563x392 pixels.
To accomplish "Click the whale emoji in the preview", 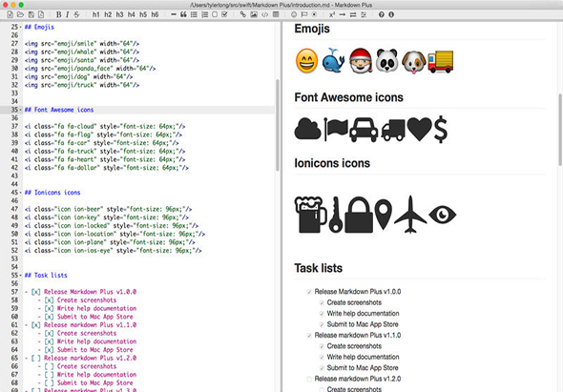I will [x=333, y=60].
